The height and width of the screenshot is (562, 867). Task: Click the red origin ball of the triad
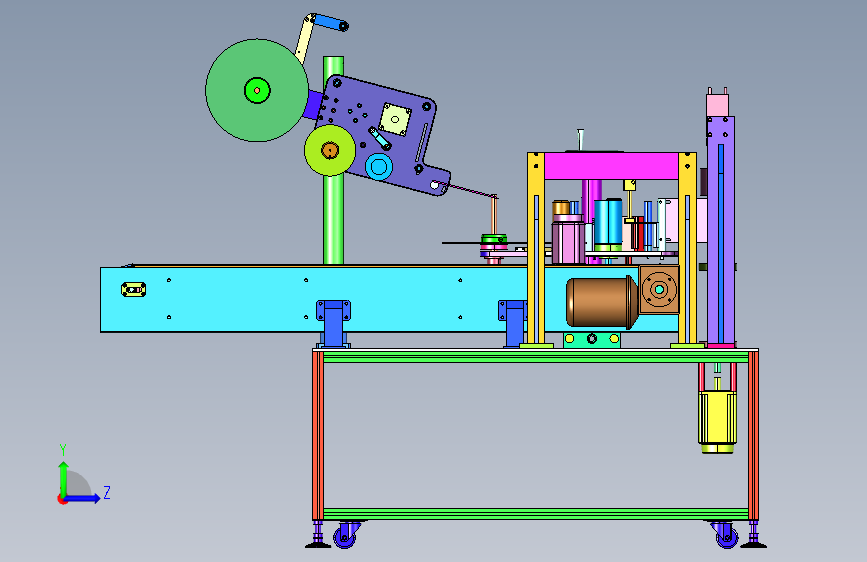click(x=62, y=499)
